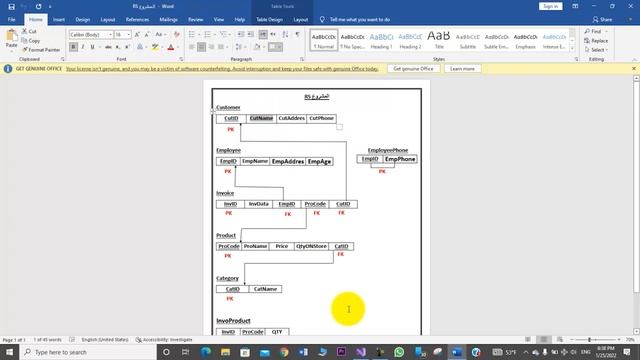Open the Font dialog launcher
This screenshot has height=360, width=640.
pyautogui.click(x=181, y=59)
